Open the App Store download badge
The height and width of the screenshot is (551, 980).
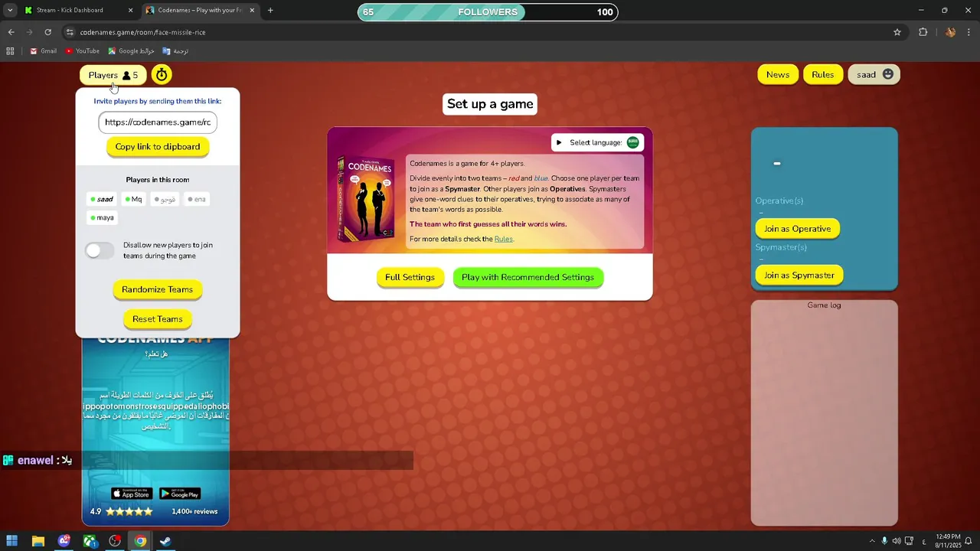click(x=131, y=494)
